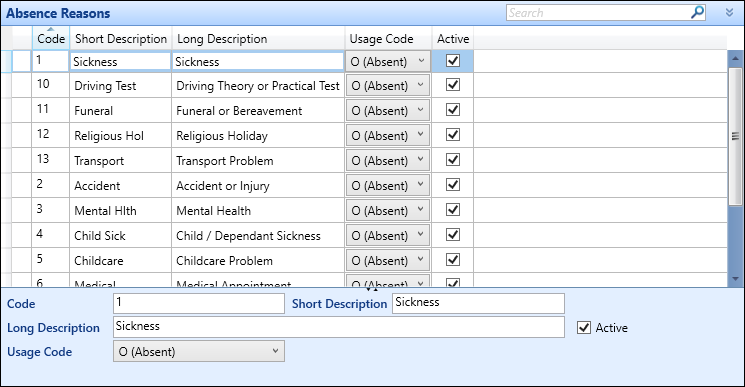The height and width of the screenshot is (387, 745).
Task: Click scrollbar down arrow
Action: [x=735, y=279]
